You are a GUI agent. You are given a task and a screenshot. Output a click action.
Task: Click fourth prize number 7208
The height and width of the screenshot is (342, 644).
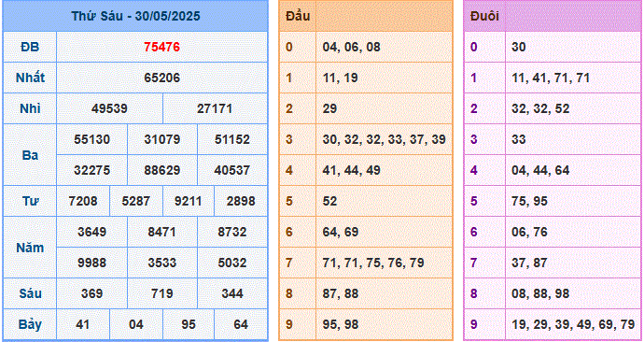[83, 201]
